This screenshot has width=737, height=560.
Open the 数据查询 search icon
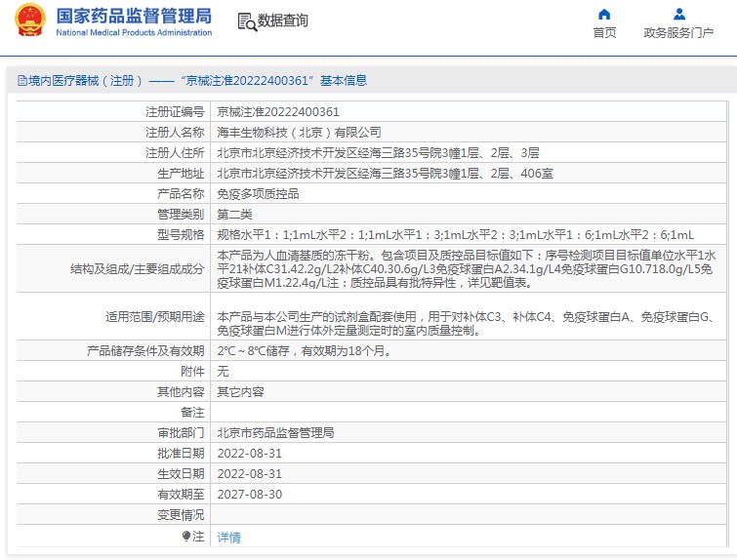pos(247,21)
